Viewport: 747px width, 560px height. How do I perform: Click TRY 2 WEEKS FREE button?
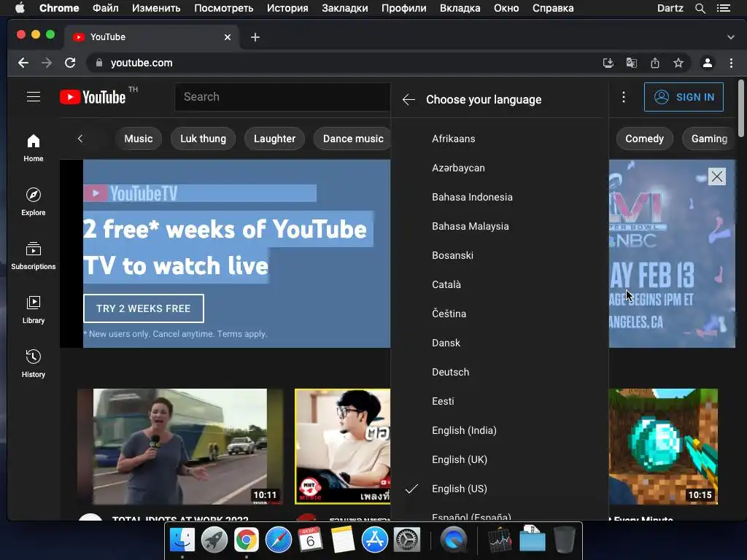(x=144, y=308)
